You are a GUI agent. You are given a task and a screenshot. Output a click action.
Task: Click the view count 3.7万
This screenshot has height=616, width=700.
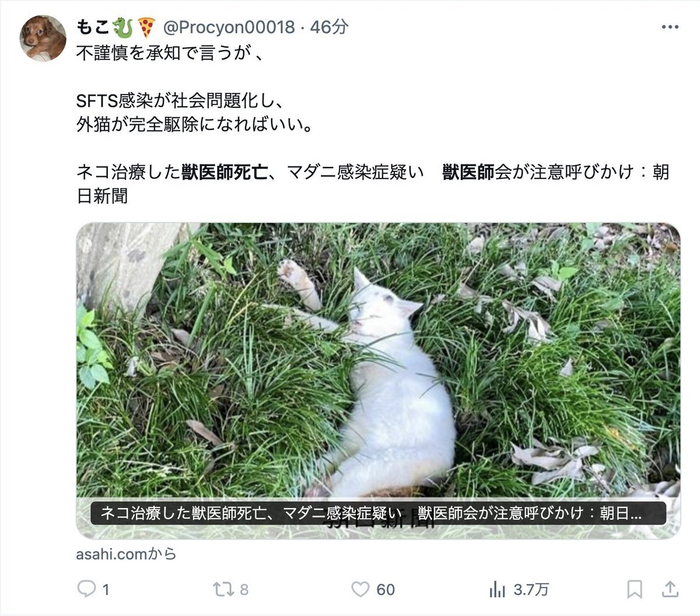[531, 590]
